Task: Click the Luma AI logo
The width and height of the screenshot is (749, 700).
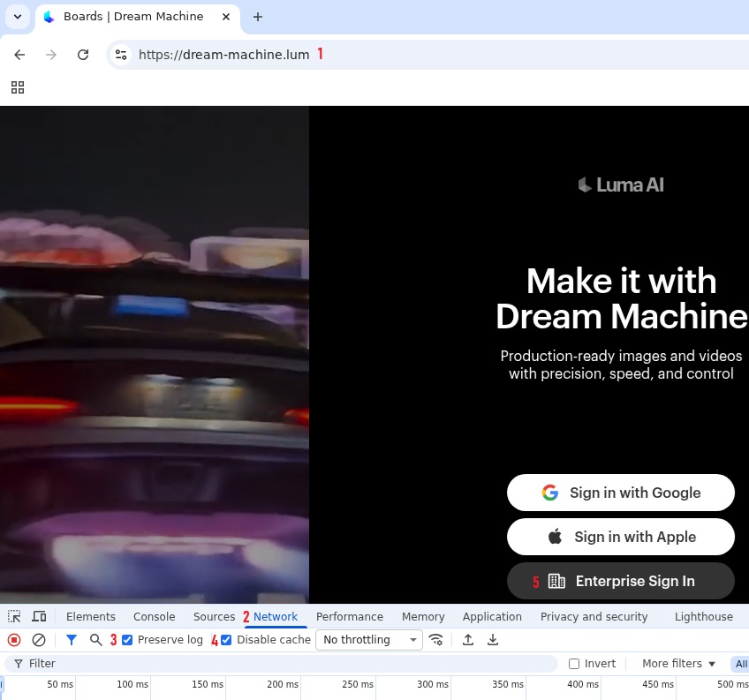Action: point(621,185)
